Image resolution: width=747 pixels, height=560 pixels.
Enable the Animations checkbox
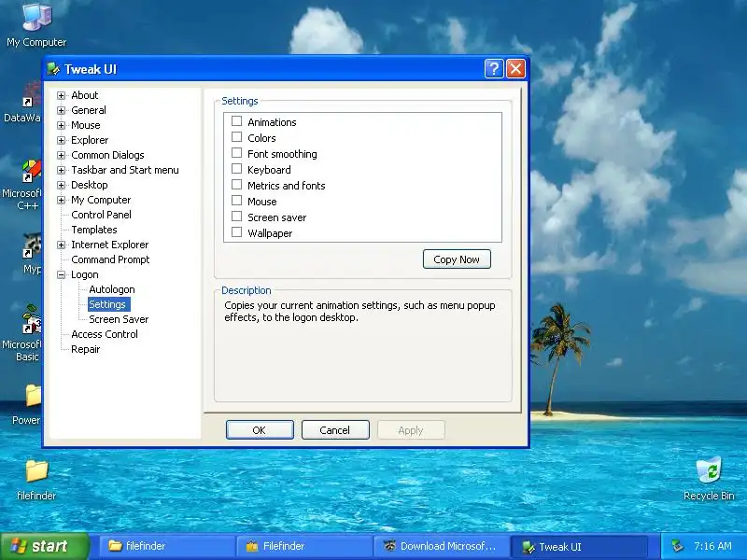click(x=236, y=121)
